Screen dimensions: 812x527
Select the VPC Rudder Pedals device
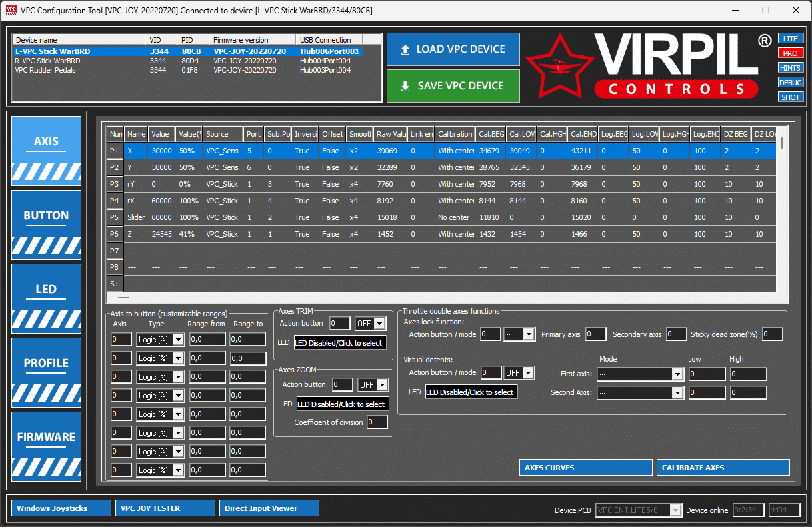[x=45, y=70]
